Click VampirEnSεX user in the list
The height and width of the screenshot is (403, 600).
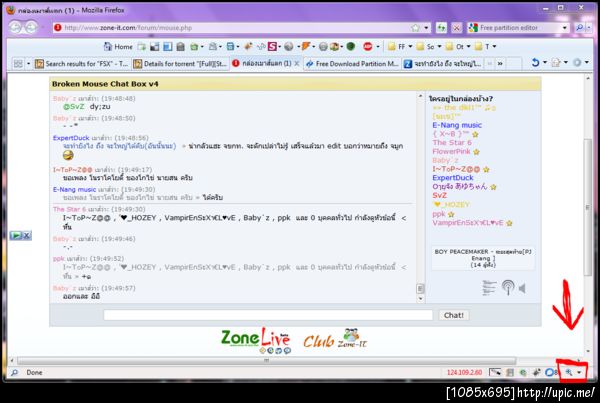click(x=468, y=223)
